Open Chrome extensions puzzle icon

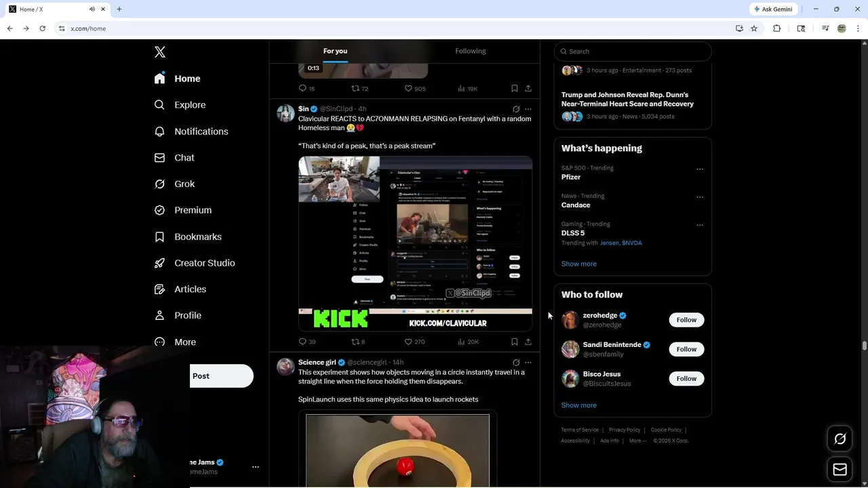pyautogui.click(x=777, y=28)
